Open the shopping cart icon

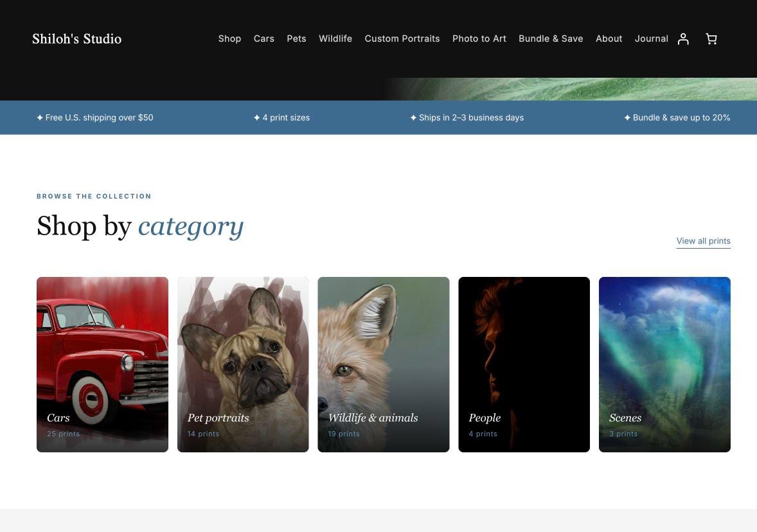[711, 39]
